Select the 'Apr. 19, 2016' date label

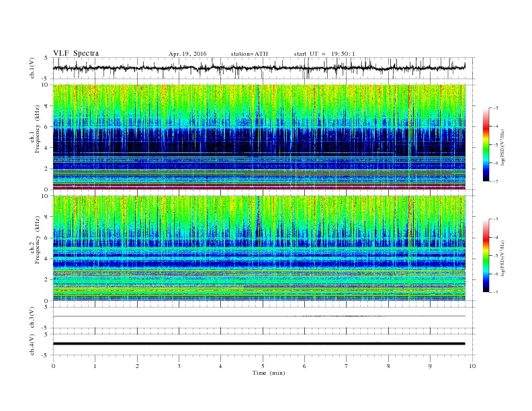coord(187,54)
